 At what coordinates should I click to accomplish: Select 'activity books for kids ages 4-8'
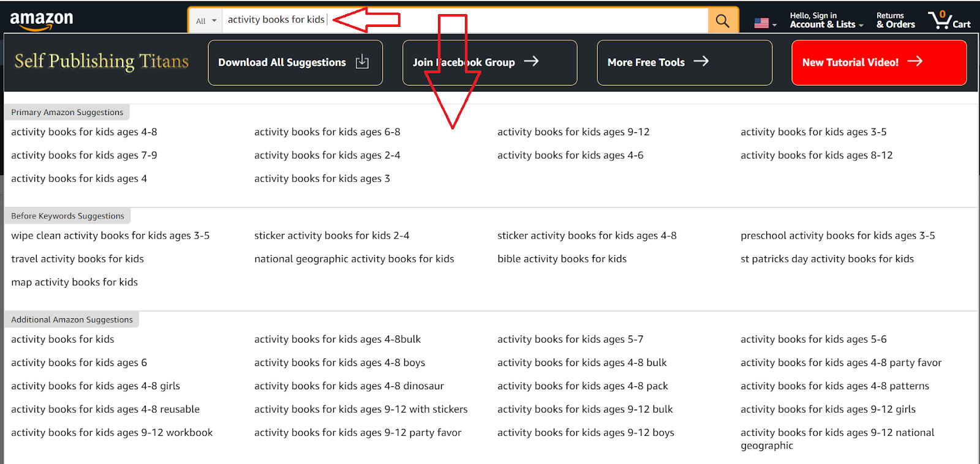tap(84, 132)
